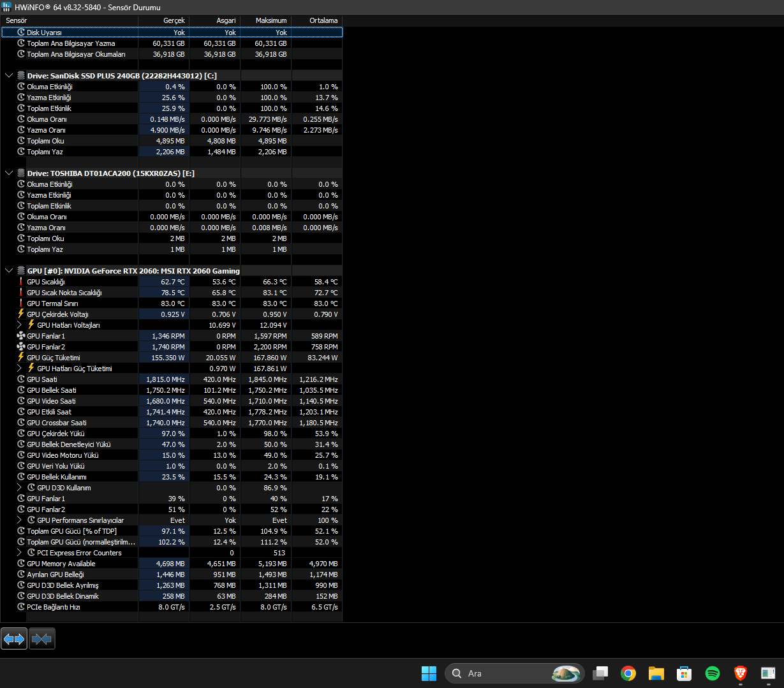Screen dimensions: 784x688
Task: Click the 155.350 W power value
Action: (x=168, y=358)
